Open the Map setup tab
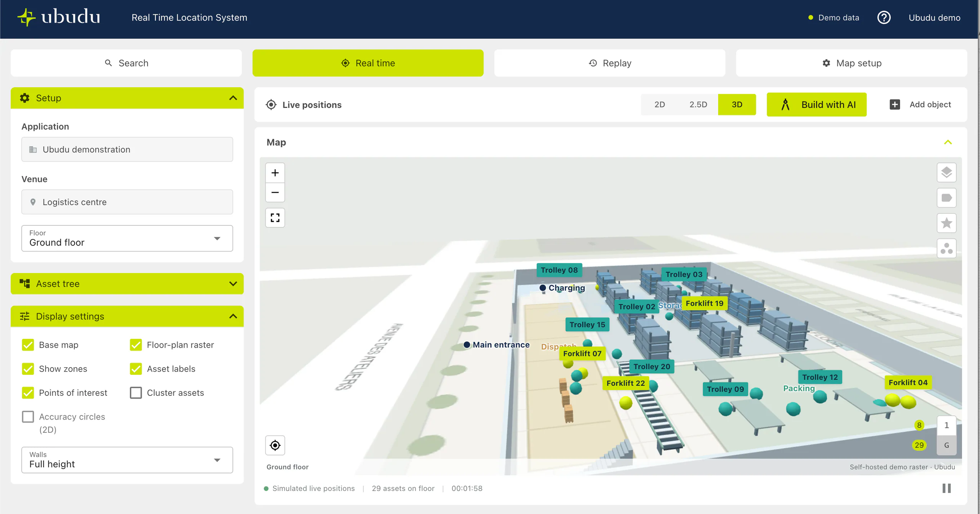The image size is (980, 514). pos(851,63)
